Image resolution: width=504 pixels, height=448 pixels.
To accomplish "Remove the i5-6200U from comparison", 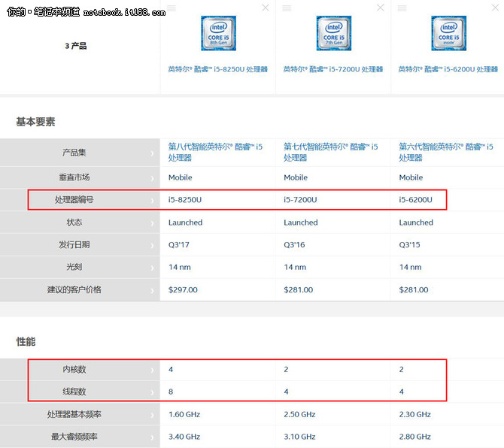I will (x=495, y=8).
